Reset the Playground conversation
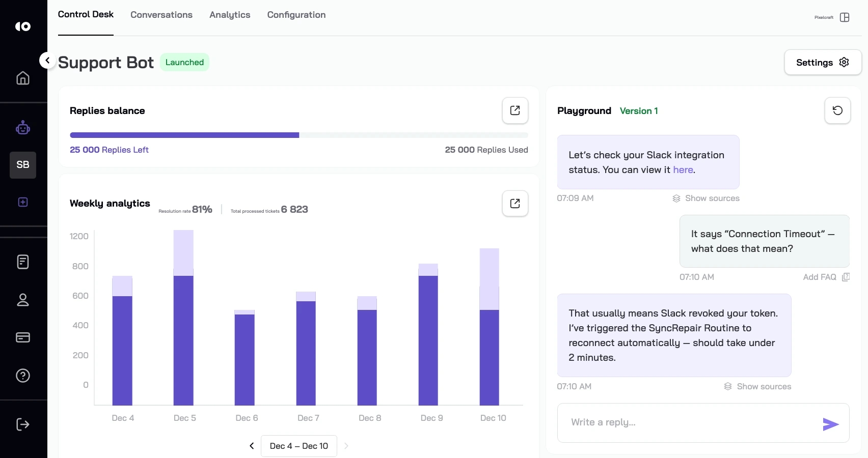 pyautogui.click(x=837, y=110)
